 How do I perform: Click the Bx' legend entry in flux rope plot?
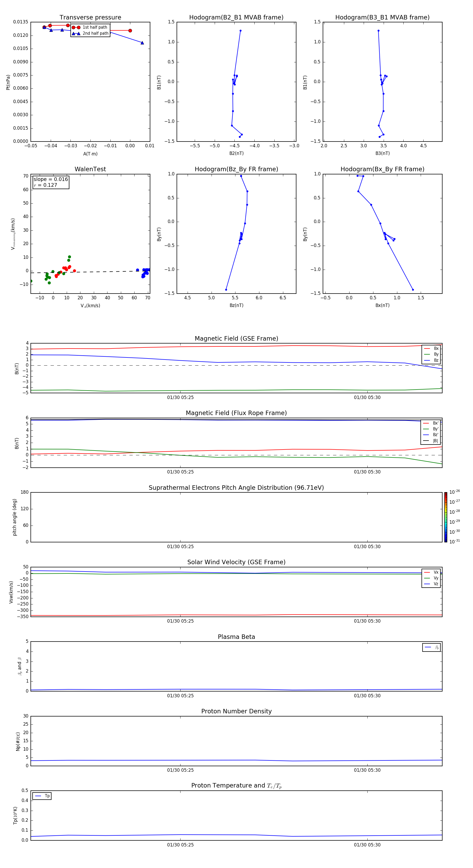point(431,423)
